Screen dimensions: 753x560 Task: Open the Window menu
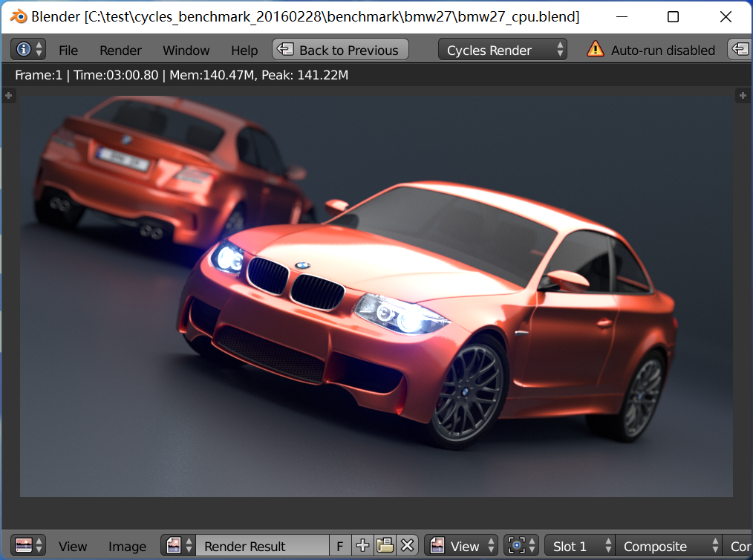pyautogui.click(x=186, y=51)
